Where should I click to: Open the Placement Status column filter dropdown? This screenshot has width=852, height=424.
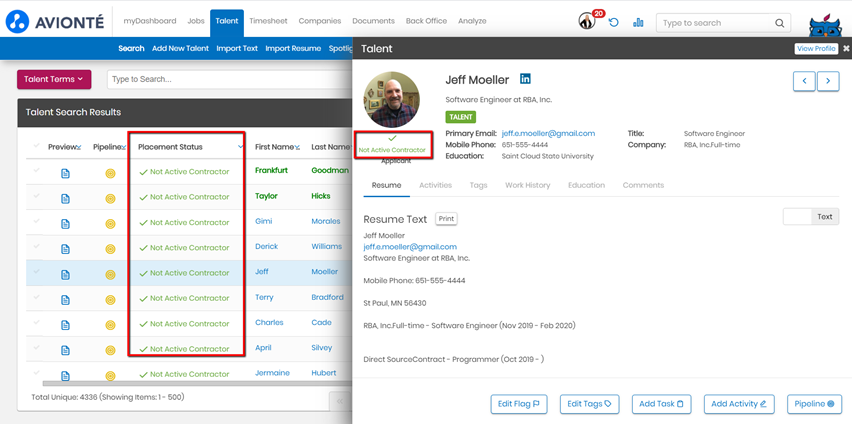241,147
